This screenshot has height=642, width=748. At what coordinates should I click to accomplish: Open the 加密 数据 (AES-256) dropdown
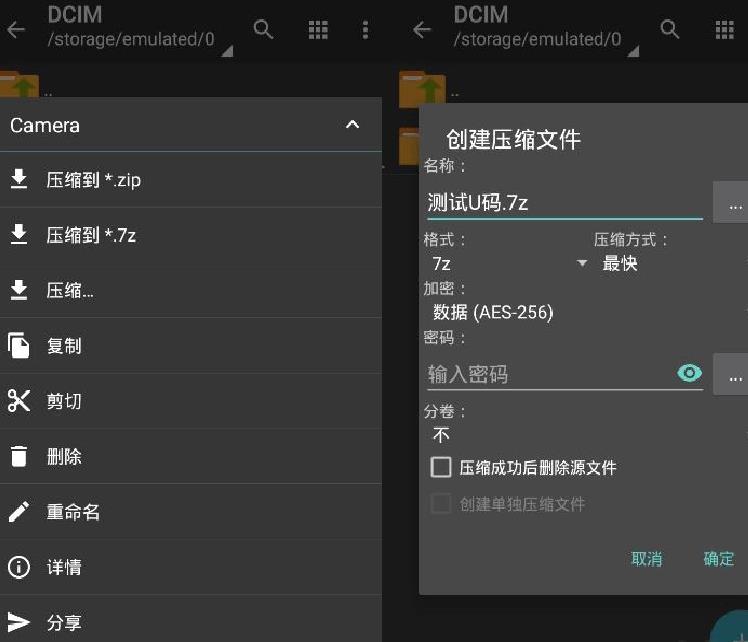587,312
